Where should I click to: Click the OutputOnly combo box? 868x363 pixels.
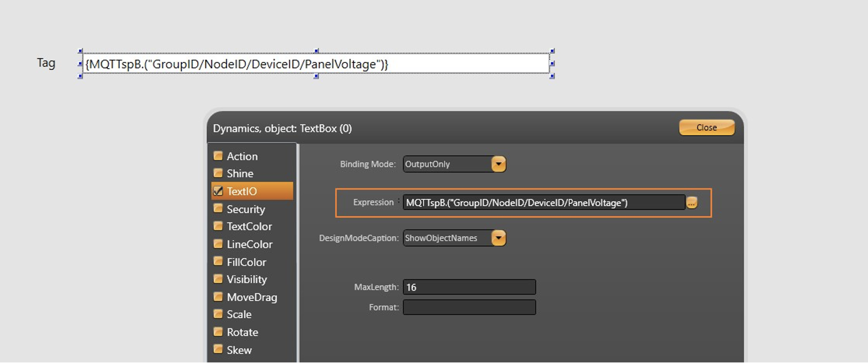pos(447,165)
